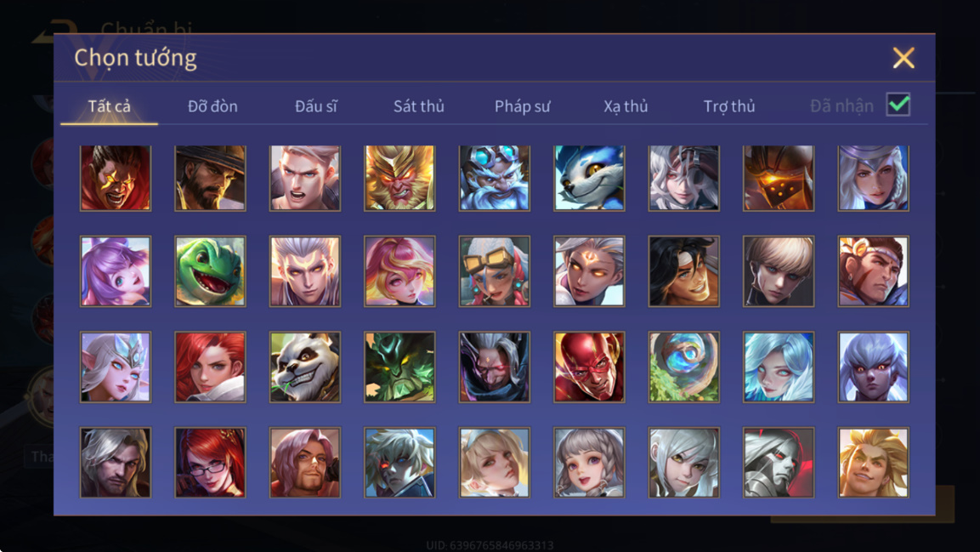Screen dimensions: 980x552
Task: Select the Tất cả tab
Action: (x=110, y=106)
